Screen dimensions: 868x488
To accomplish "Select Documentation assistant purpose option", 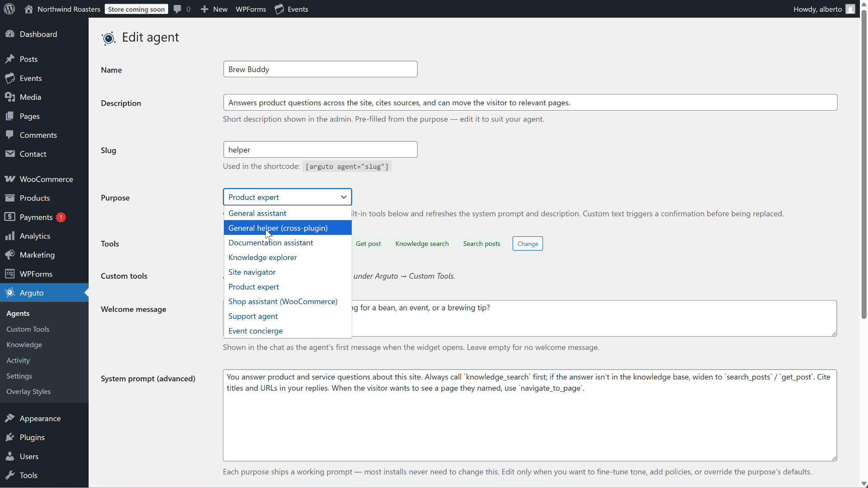I will point(288,243).
